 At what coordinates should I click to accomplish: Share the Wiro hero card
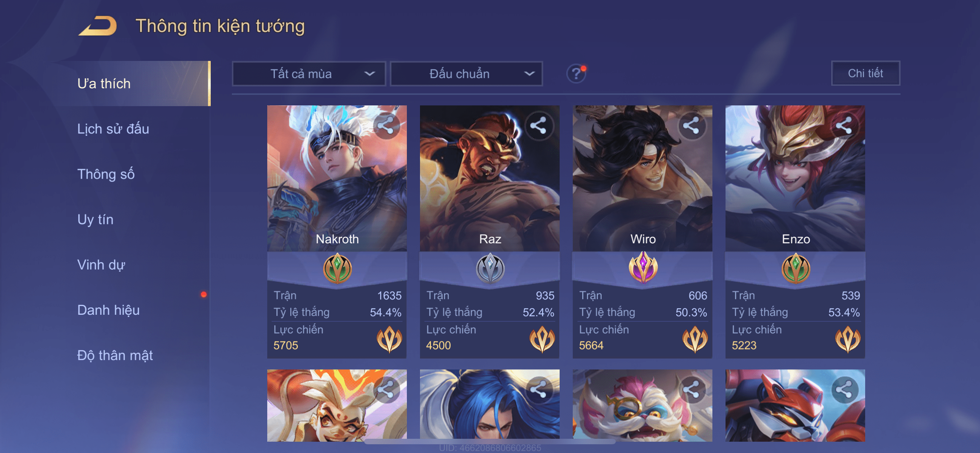[691, 125]
